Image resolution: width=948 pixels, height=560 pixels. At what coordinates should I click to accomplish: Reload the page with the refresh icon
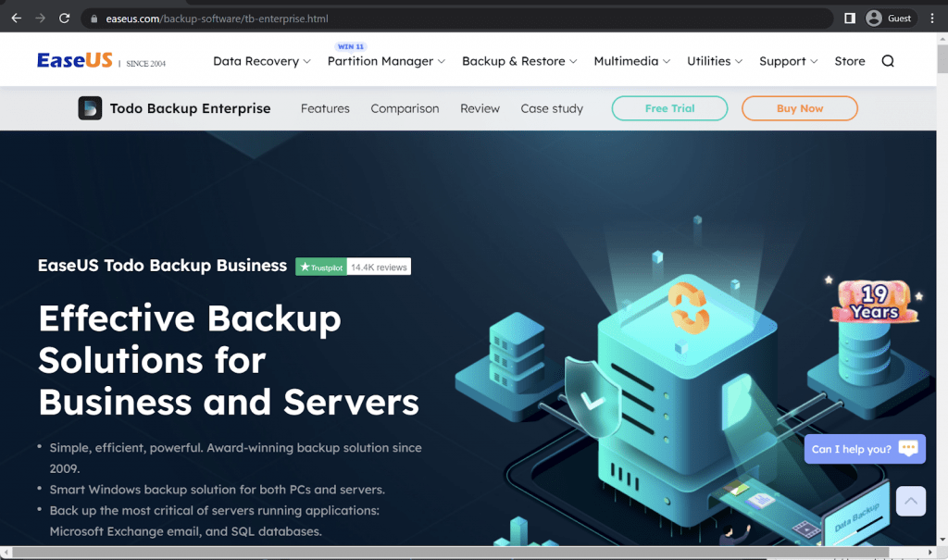[x=64, y=17]
